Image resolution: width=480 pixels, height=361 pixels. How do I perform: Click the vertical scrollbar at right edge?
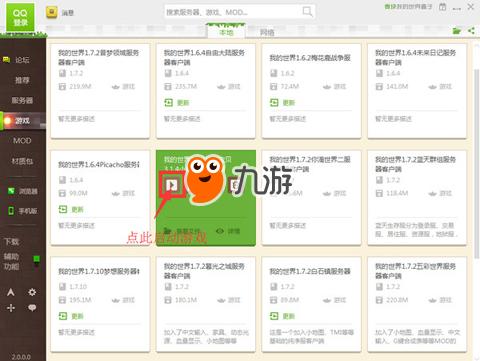tap(477, 163)
